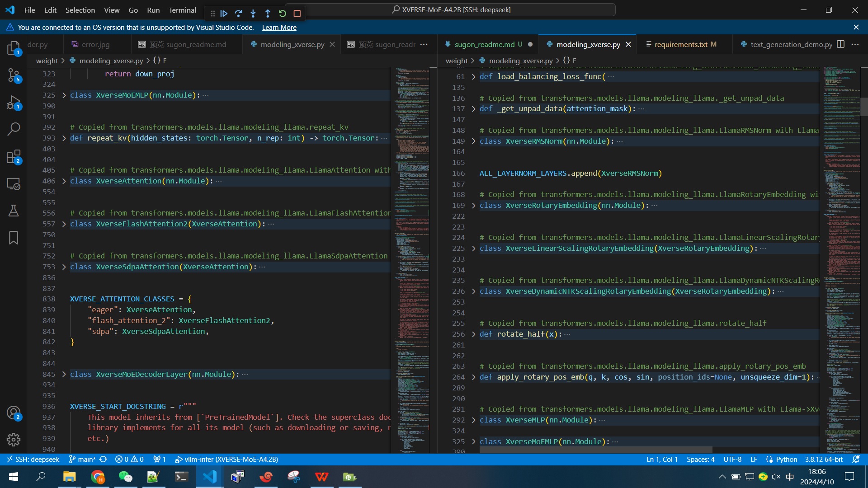The height and width of the screenshot is (488, 868).
Task: Open the Extensions panel
Action: 14,157
